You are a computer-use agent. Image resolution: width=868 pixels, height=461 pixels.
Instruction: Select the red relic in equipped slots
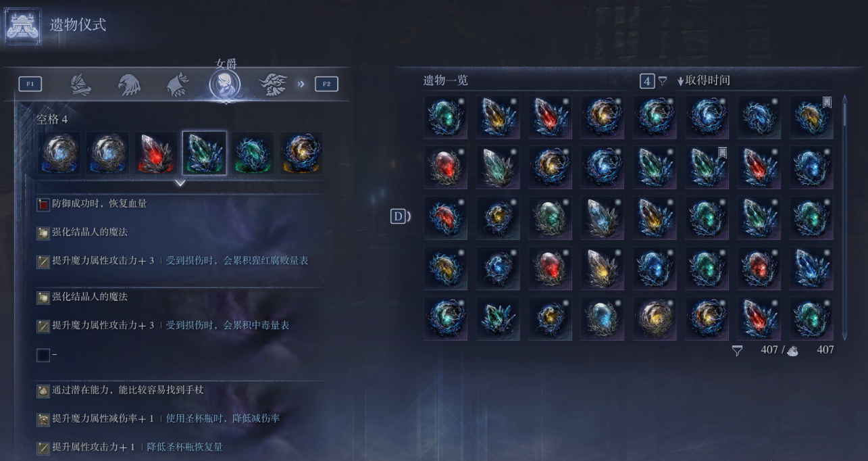tap(157, 153)
